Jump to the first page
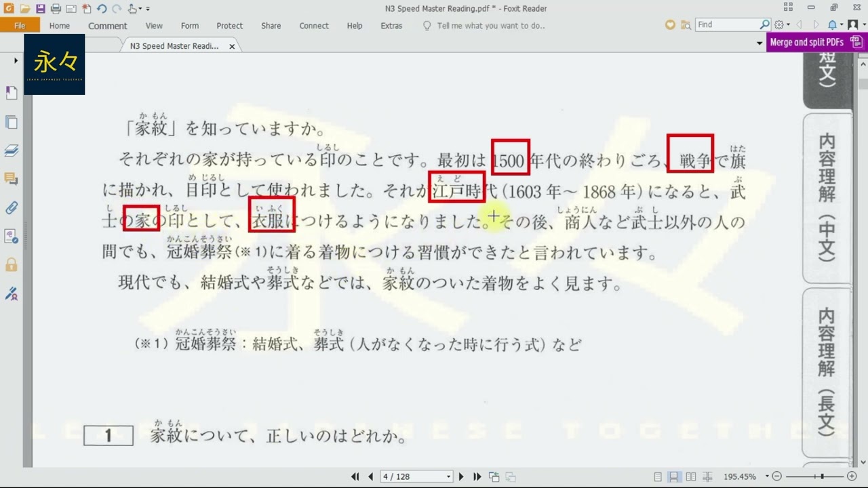Viewport: 868px width, 488px height. tap(355, 476)
